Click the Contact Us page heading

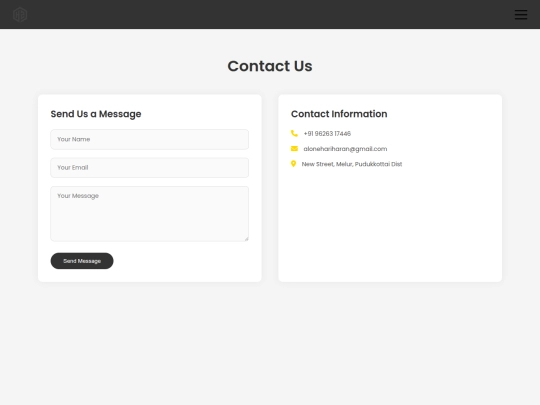pos(270,66)
